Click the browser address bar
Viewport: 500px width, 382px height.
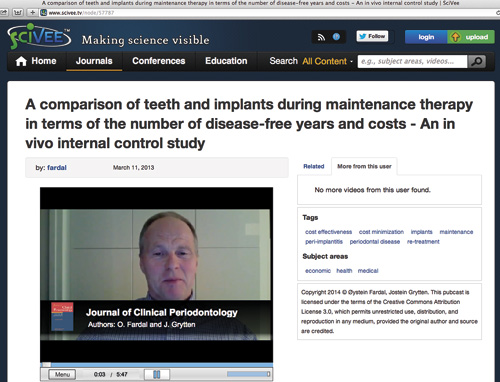(x=267, y=13)
